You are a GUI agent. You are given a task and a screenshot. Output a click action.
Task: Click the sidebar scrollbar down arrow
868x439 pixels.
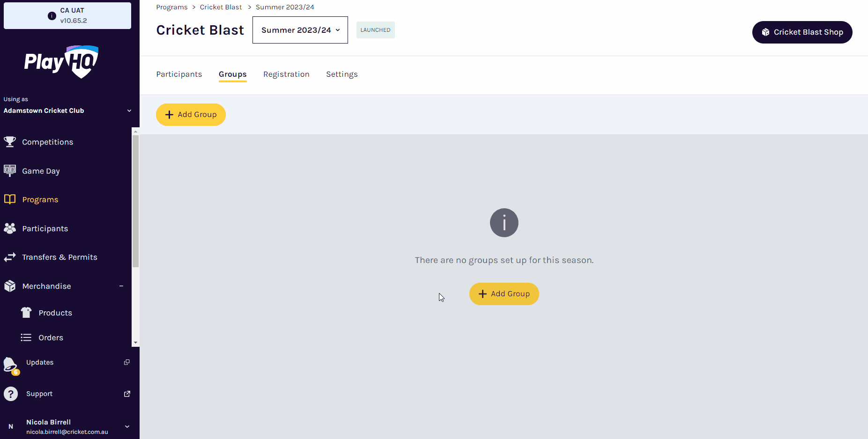(x=135, y=343)
